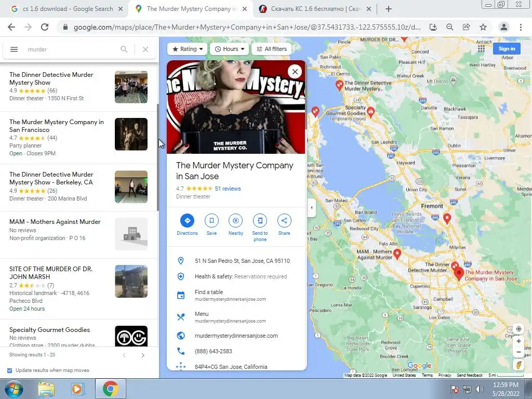
Task: Open Chrome's three-dot menu
Action: (x=521, y=27)
